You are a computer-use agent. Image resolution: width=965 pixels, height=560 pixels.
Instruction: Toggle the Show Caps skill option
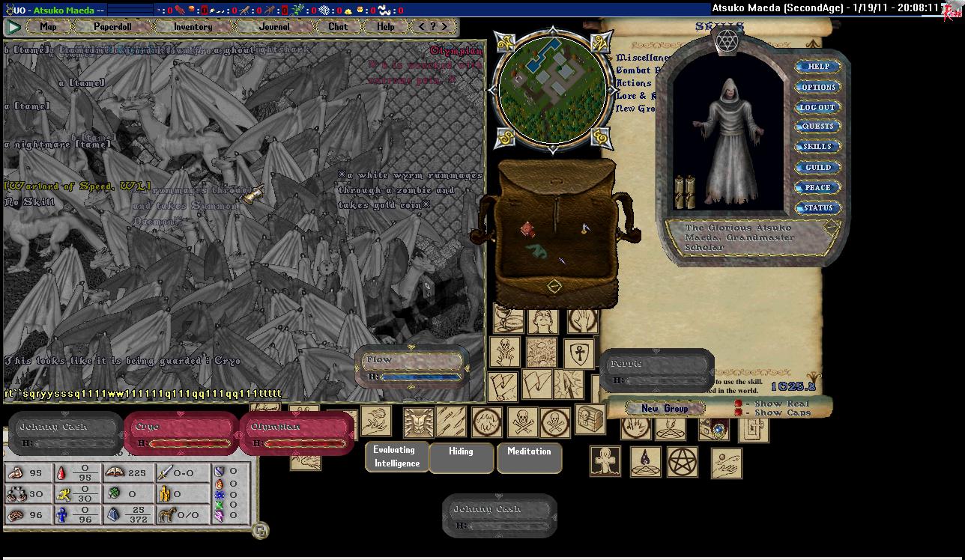[739, 413]
